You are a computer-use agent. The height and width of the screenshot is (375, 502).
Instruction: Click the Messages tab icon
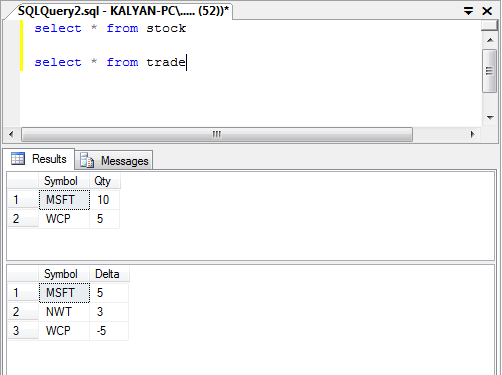click(x=87, y=160)
